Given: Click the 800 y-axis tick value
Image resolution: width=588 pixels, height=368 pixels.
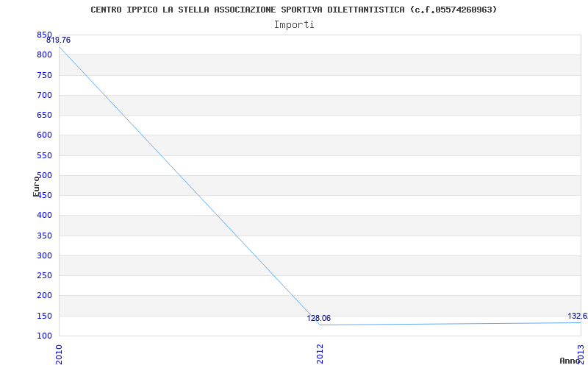Looking at the screenshot, I should point(44,54).
